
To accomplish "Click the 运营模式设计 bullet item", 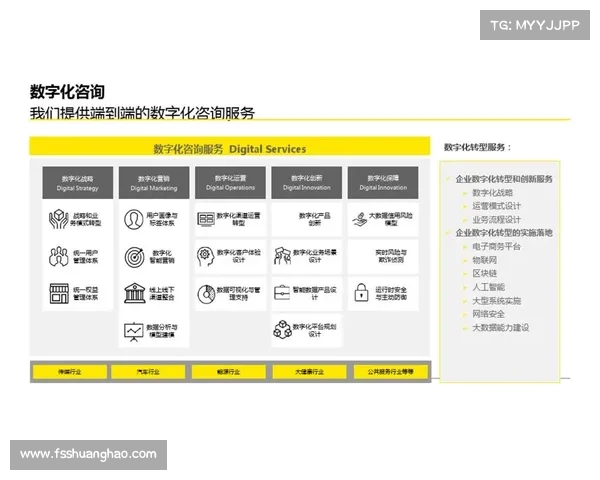I will tap(496, 206).
